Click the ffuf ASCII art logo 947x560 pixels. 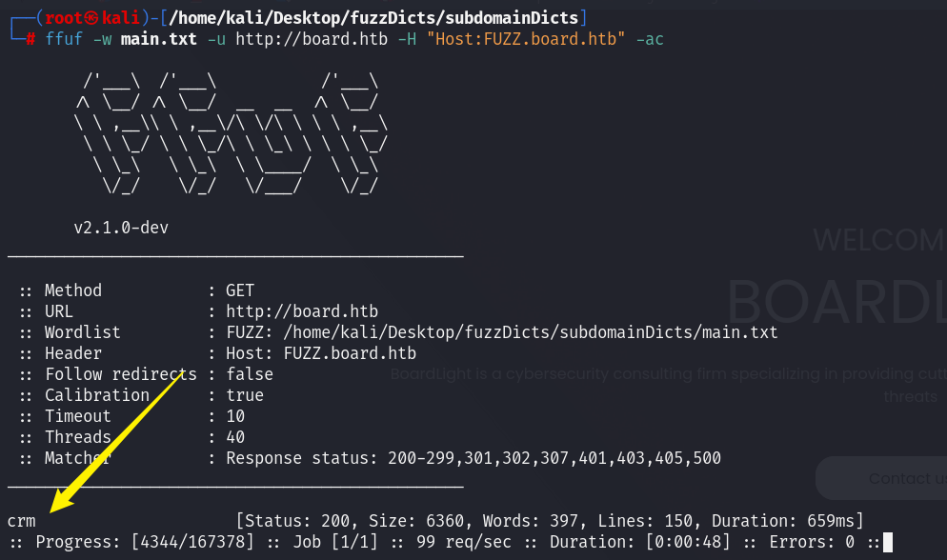pyautogui.click(x=232, y=132)
